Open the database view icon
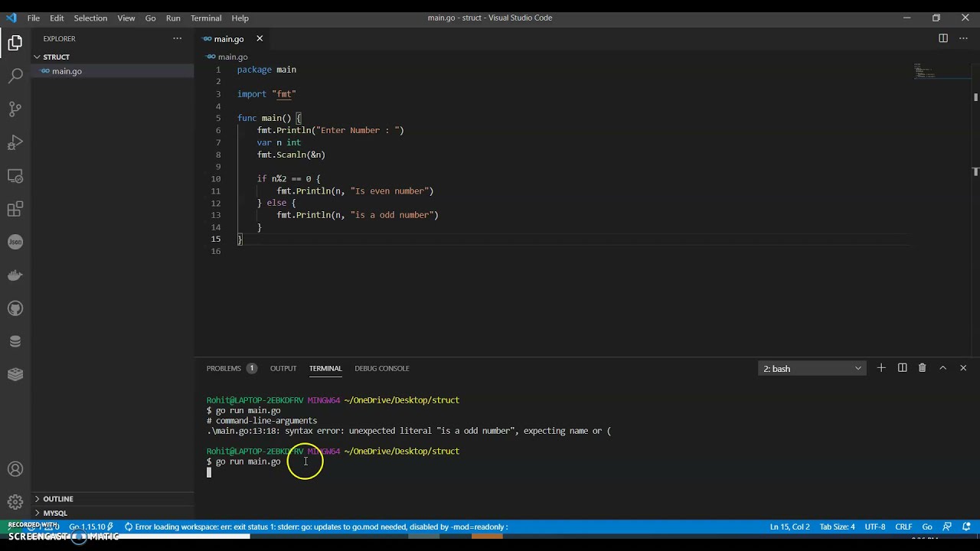 [x=15, y=341]
